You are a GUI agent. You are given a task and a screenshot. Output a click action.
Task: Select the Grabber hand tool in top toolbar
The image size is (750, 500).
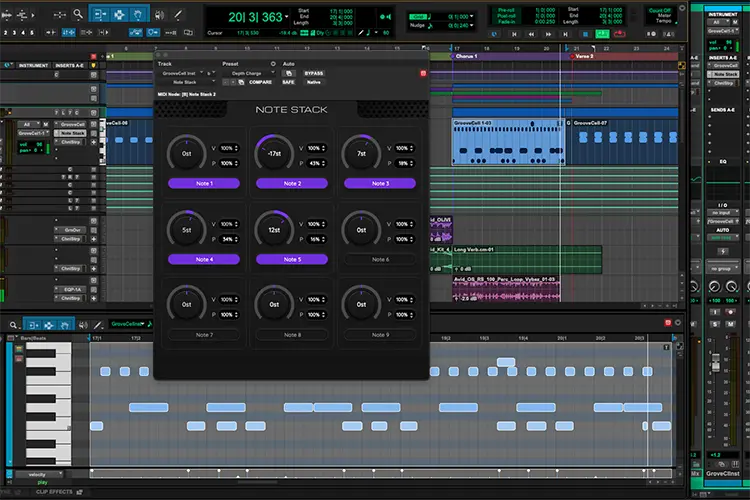[138, 15]
